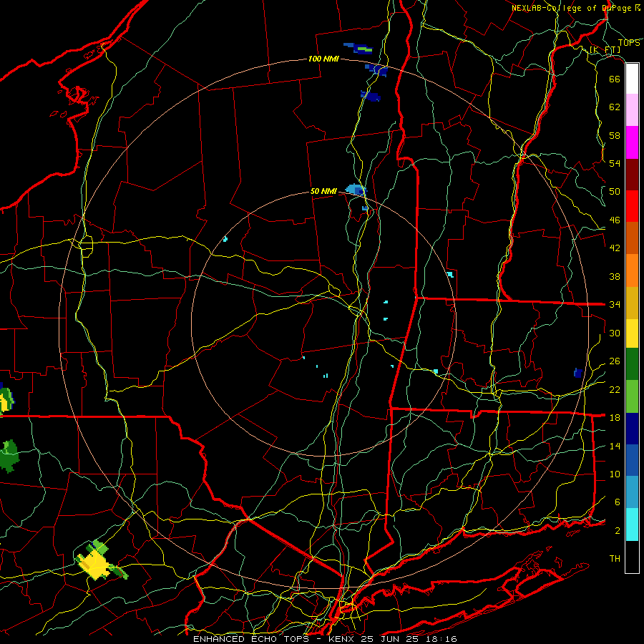Viewport: 644px width, 644px height.
Task: Click the legend value 6
Action: 617,502
